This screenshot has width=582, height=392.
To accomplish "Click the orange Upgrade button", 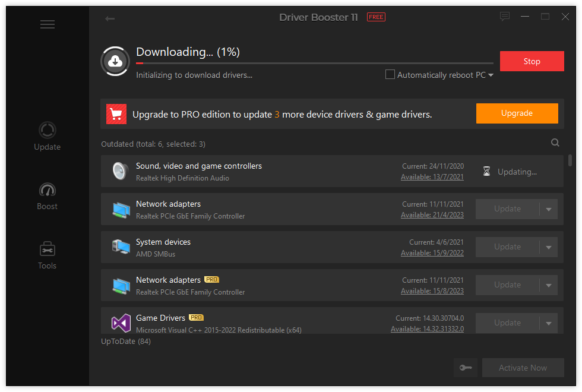I will click(x=517, y=113).
